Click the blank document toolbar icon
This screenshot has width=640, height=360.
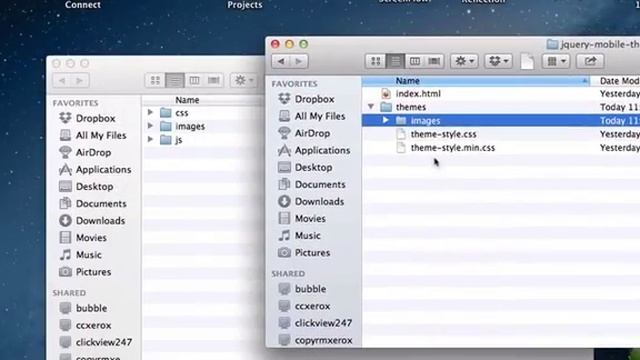coord(527,62)
